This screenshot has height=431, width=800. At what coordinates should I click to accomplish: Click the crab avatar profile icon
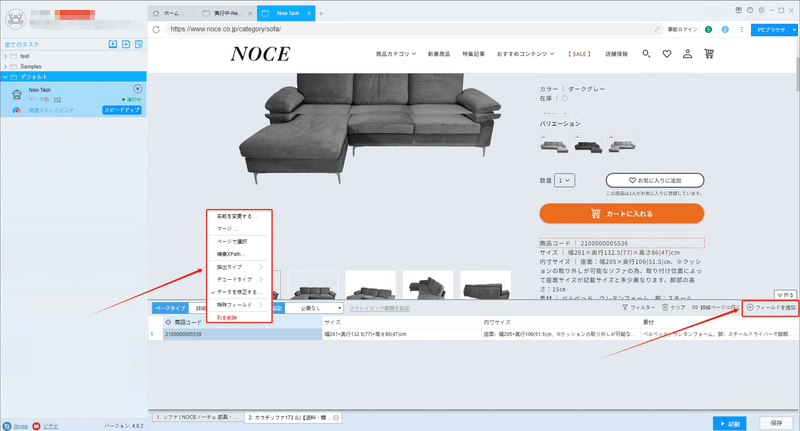15,19
